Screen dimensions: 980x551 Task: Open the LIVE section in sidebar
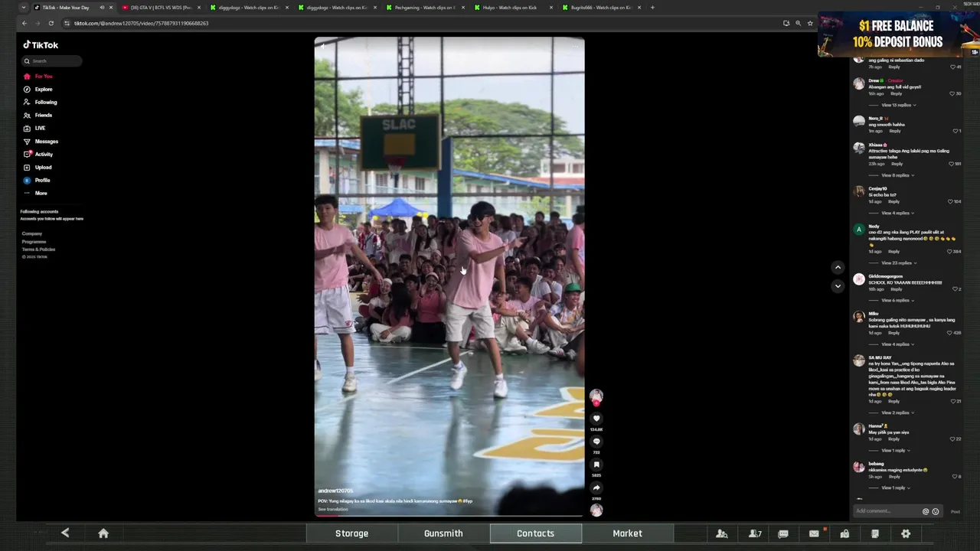coord(34,129)
